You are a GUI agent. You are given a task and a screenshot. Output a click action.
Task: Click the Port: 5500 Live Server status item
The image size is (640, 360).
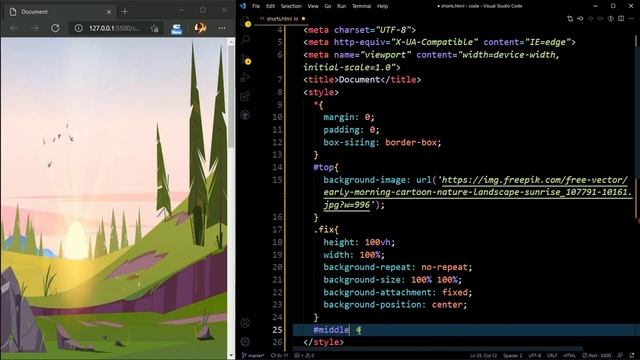pos(597,356)
